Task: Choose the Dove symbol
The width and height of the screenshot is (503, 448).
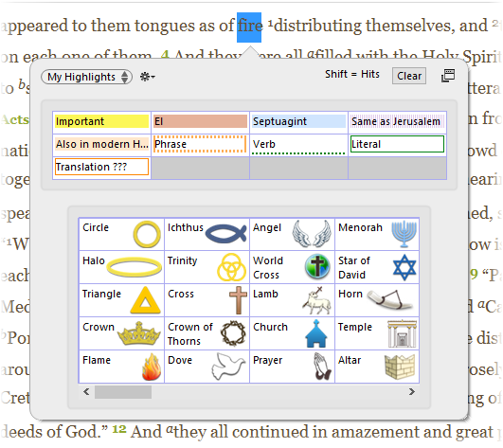Action: [207, 367]
